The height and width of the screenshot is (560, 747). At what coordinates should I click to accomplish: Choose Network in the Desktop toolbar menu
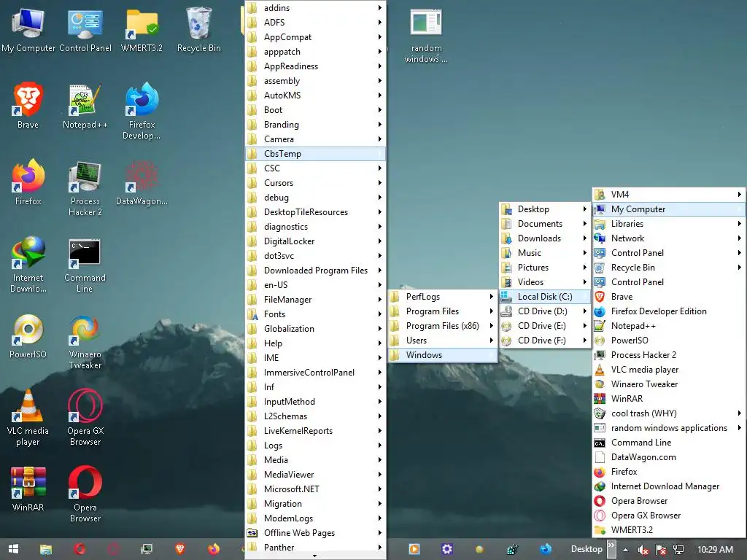point(669,238)
